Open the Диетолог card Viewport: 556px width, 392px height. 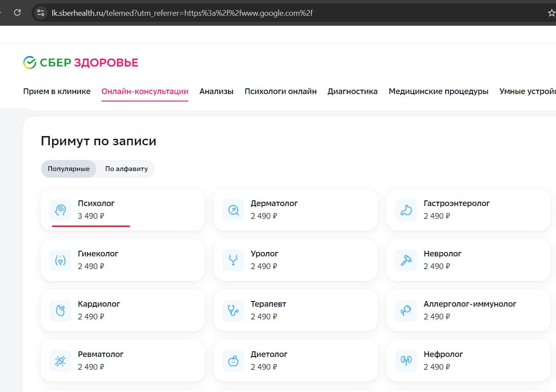296,361
